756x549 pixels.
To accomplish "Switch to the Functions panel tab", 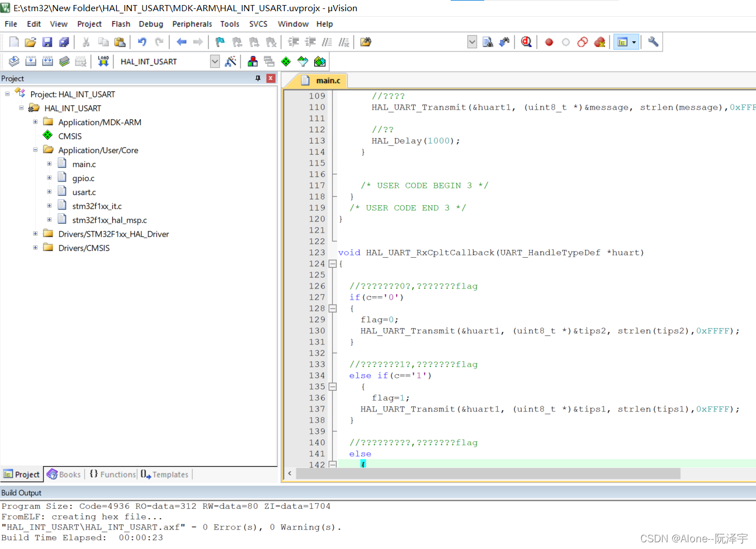I will point(113,474).
